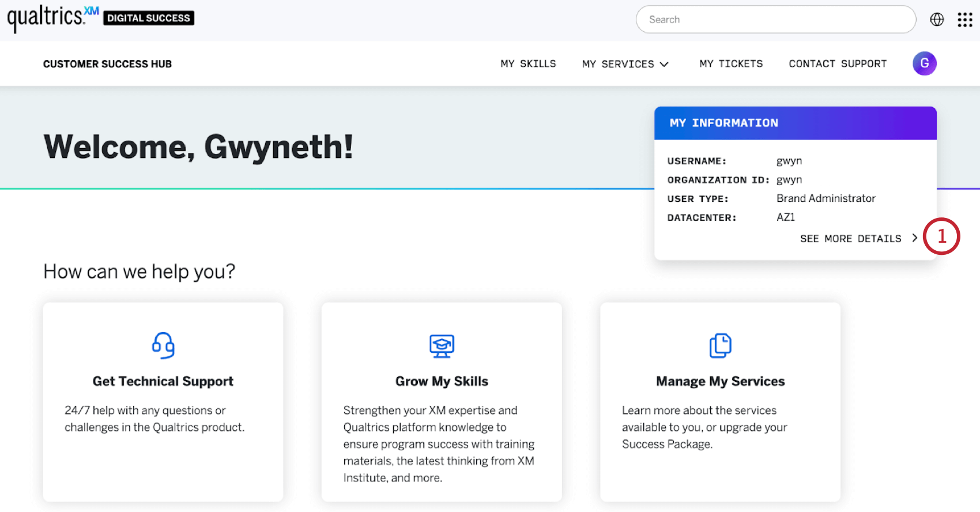Click the User Type label
Viewport: 980px width, 512px height.
[698, 199]
